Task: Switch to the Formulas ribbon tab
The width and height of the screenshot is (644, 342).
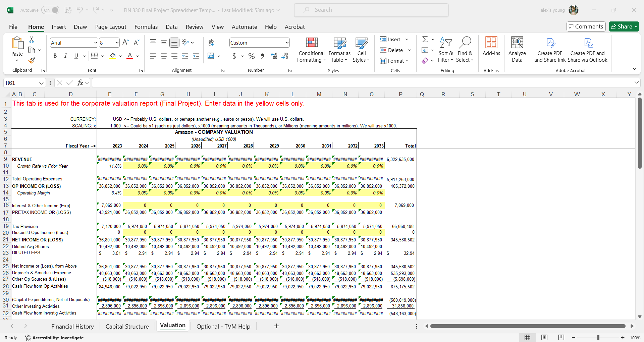Action: pos(146,27)
